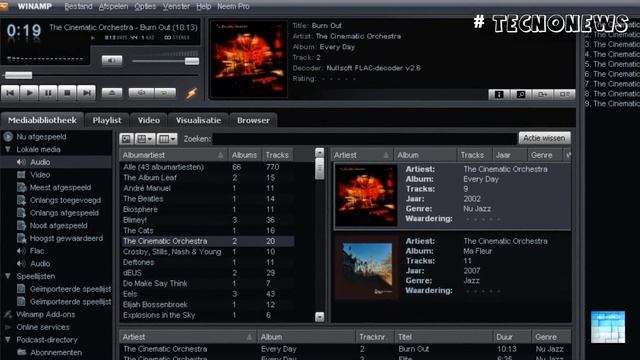
Task: Mute audio with the speaker button
Action: pyautogui.click(x=112, y=61)
